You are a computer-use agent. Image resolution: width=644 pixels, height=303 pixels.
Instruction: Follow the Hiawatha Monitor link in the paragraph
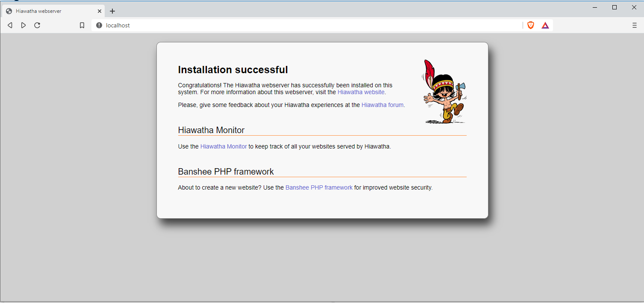click(223, 146)
